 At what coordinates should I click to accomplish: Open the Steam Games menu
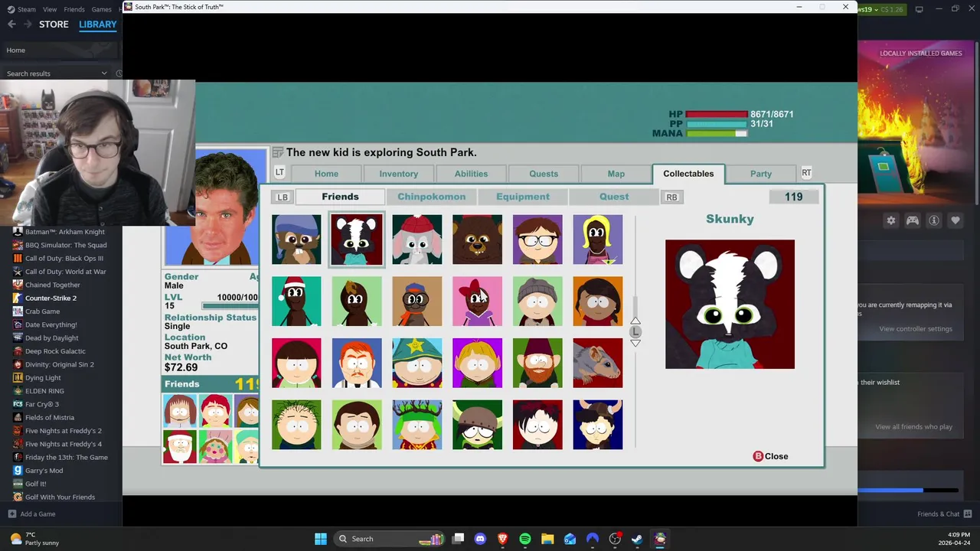click(x=102, y=9)
